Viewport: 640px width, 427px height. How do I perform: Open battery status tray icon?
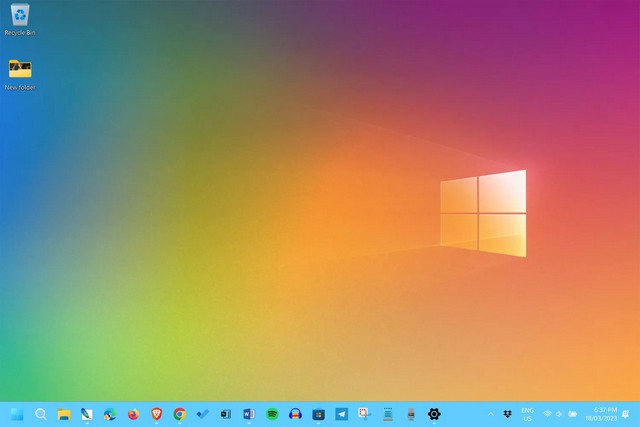(573, 414)
